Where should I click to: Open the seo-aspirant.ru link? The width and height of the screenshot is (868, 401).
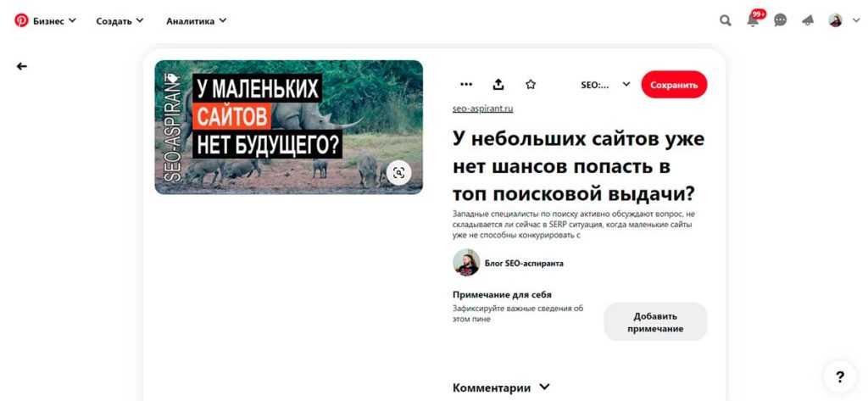click(483, 109)
